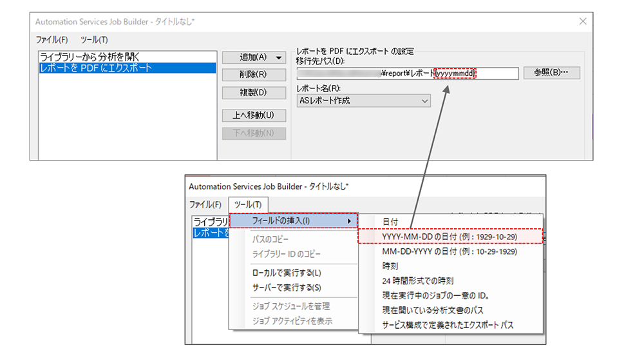The height and width of the screenshot is (352, 644).
Task: Select YYYY-MM-DD の日付 field option
Action: pyautogui.click(x=451, y=237)
